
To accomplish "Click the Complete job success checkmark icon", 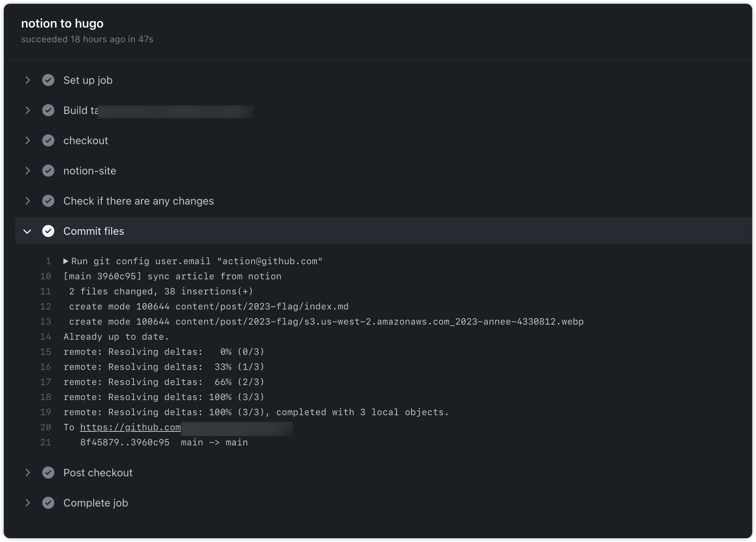I will click(48, 503).
